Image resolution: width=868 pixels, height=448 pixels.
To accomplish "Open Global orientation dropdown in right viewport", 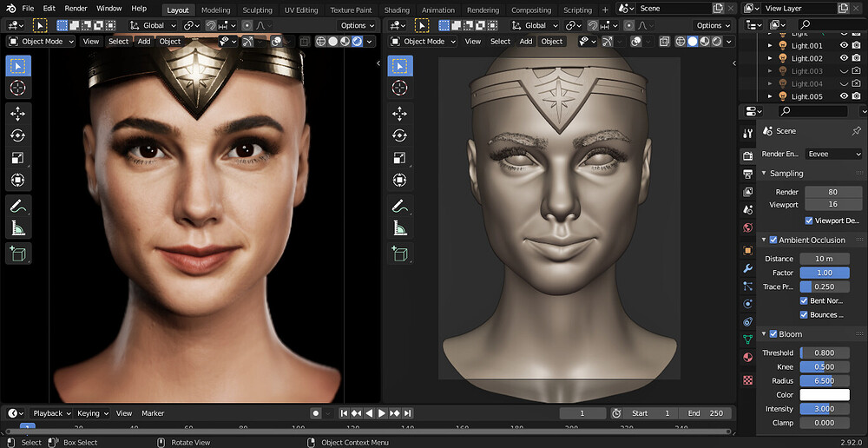I will (x=533, y=25).
